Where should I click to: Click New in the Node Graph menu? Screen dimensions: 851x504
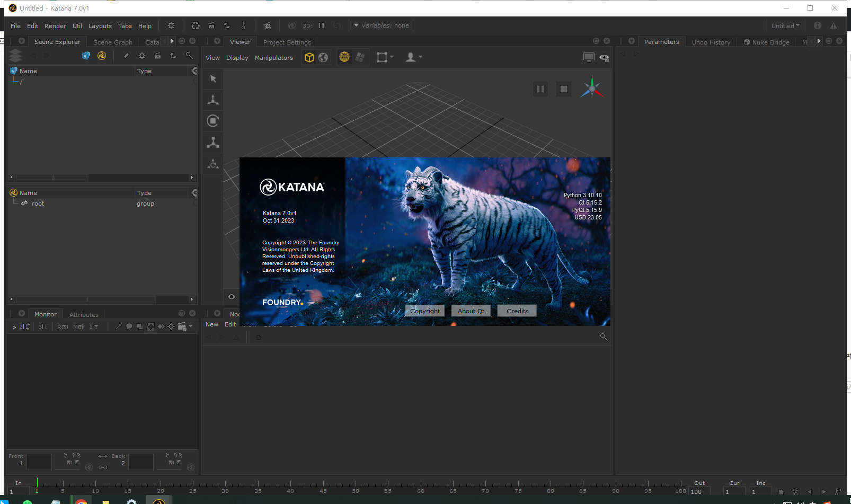(x=212, y=324)
